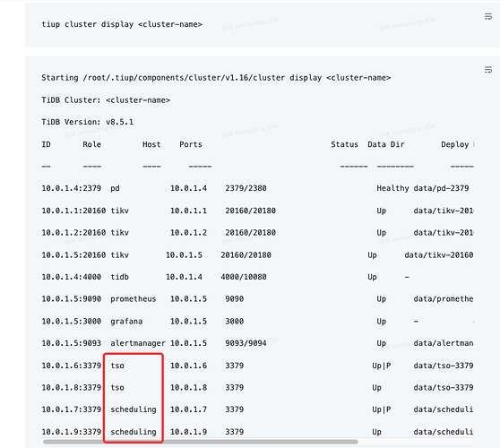Click the 'Ports' column header
500x448 pixels.
tap(191, 144)
